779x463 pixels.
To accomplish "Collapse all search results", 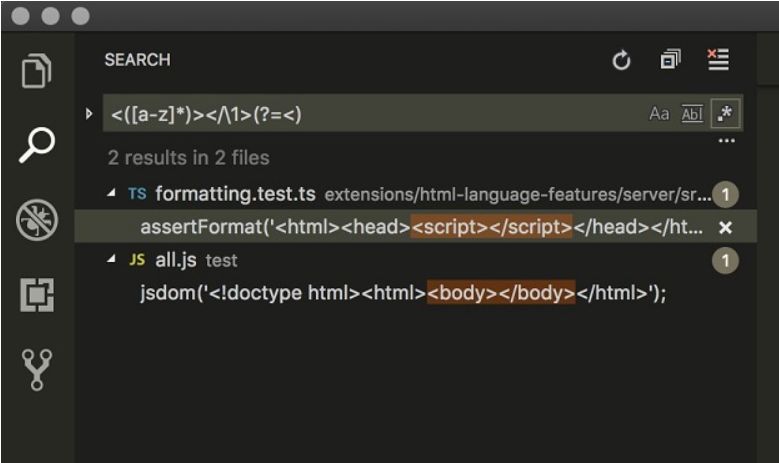I will point(670,61).
